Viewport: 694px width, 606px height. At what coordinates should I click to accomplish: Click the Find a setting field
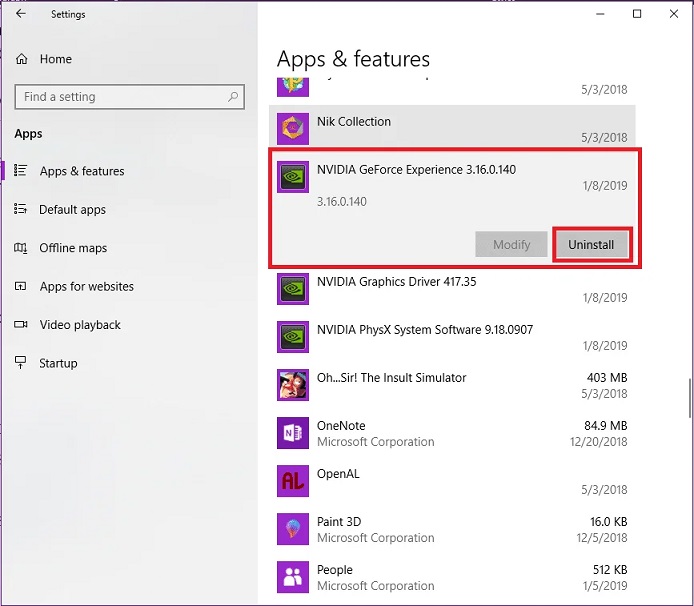coord(130,96)
